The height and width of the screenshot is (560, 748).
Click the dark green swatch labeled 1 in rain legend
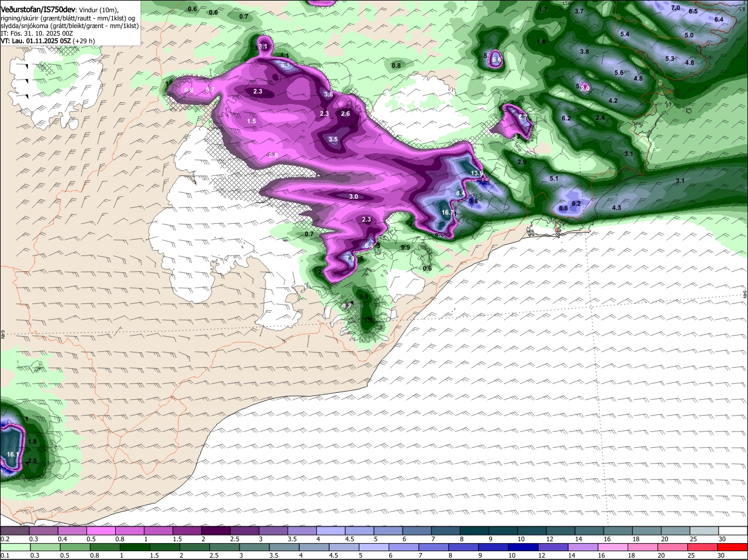(x=134, y=547)
